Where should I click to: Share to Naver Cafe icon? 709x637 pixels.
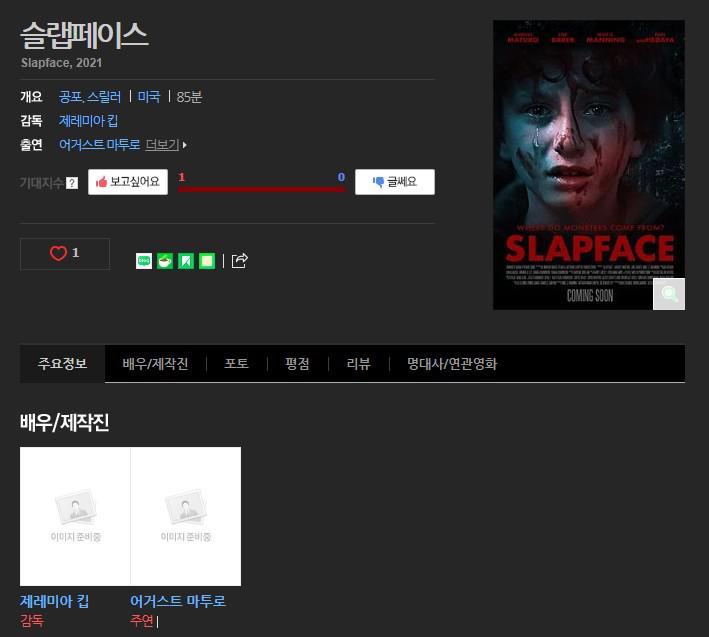(165, 261)
